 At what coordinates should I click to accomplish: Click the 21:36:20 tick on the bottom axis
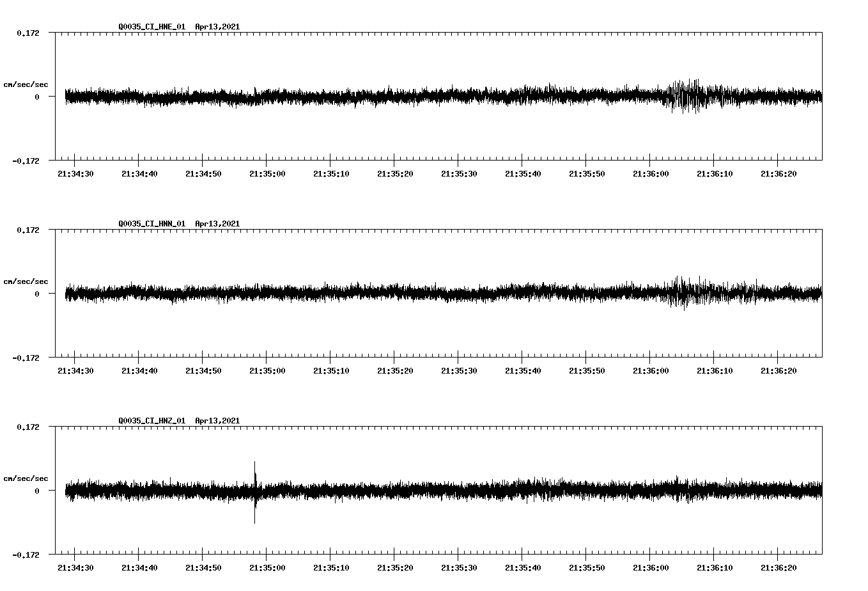click(779, 566)
